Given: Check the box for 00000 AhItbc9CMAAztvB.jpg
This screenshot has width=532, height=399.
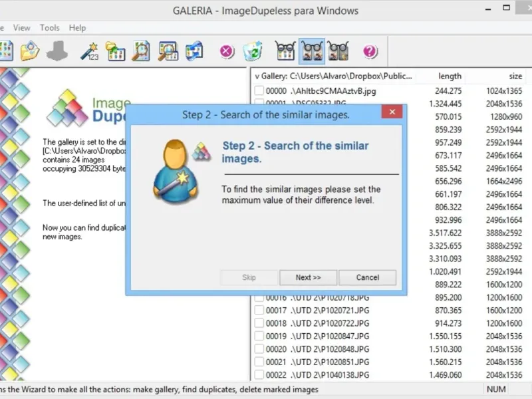Looking at the screenshot, I should pyautogui.click(x=259, y=90).
